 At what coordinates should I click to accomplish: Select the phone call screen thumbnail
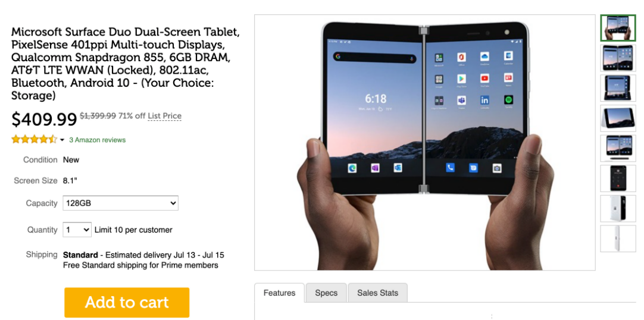(x=618, y=178)
